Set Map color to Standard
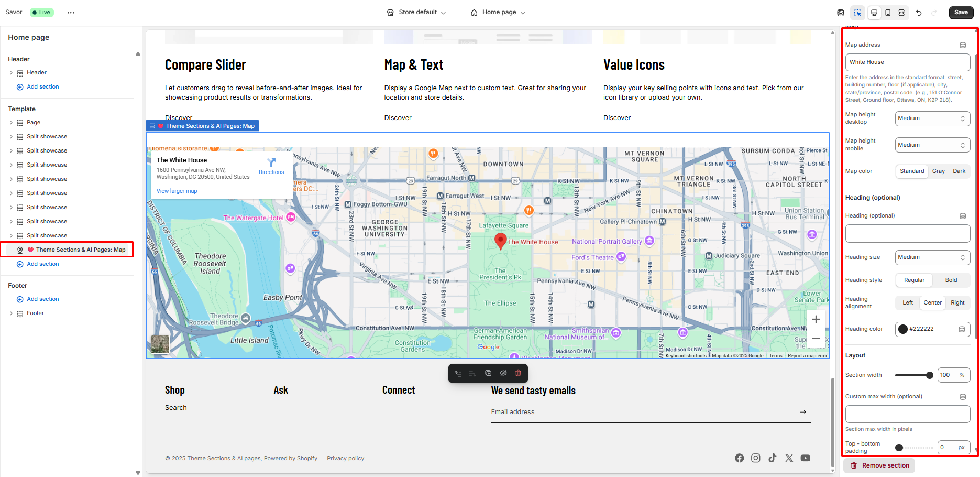This screenshot has width=980, height=477. 912,171
